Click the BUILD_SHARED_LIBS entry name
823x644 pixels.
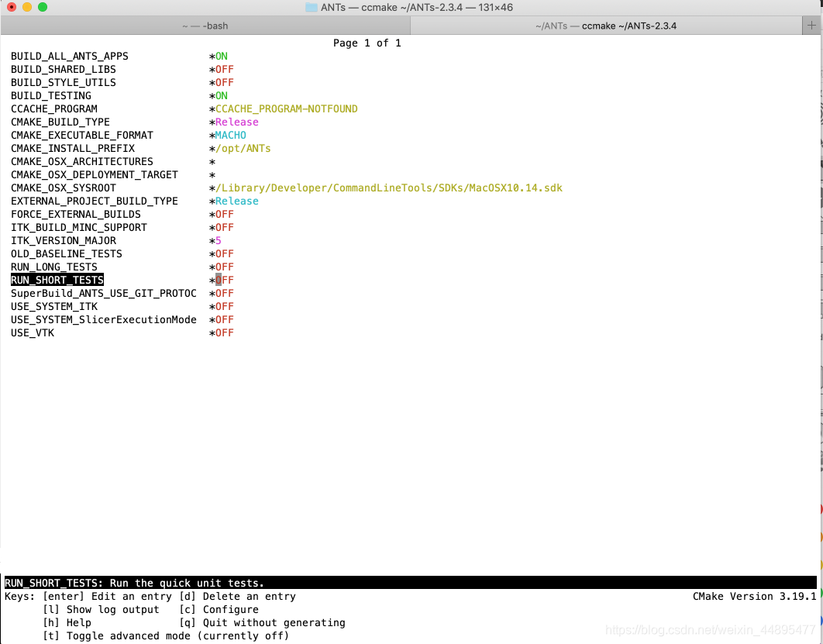[64, 69]
